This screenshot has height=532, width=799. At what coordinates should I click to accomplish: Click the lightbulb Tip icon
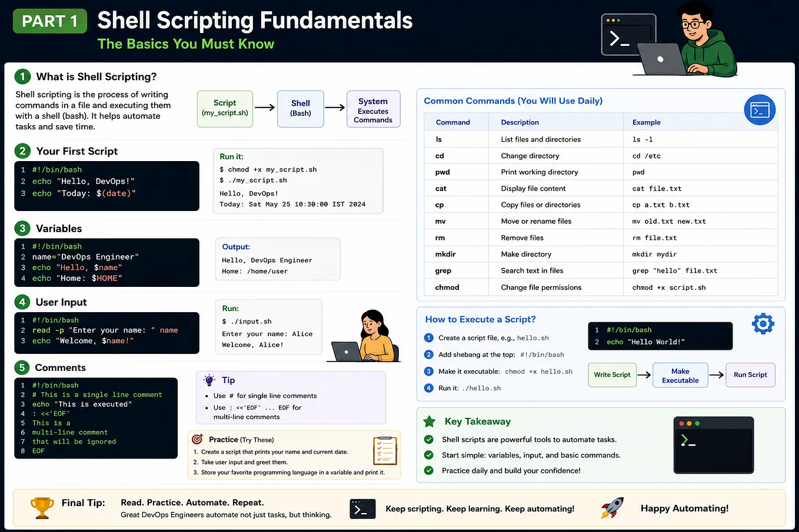coord(209,380)
